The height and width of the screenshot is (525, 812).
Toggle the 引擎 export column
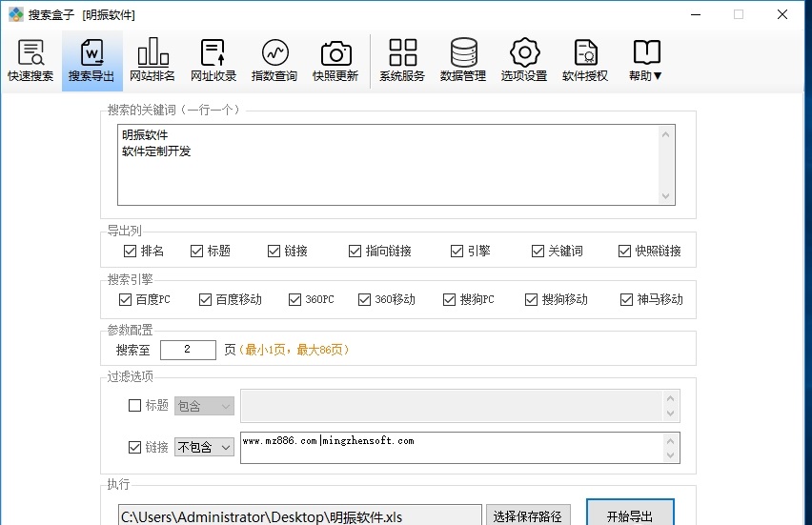[x=457, y=252]
